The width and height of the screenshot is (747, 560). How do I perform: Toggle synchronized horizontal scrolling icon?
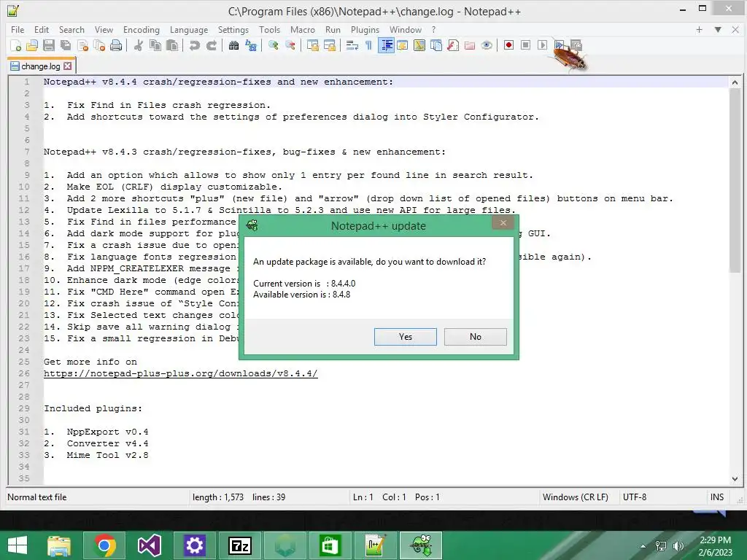[x=329, y=46]
